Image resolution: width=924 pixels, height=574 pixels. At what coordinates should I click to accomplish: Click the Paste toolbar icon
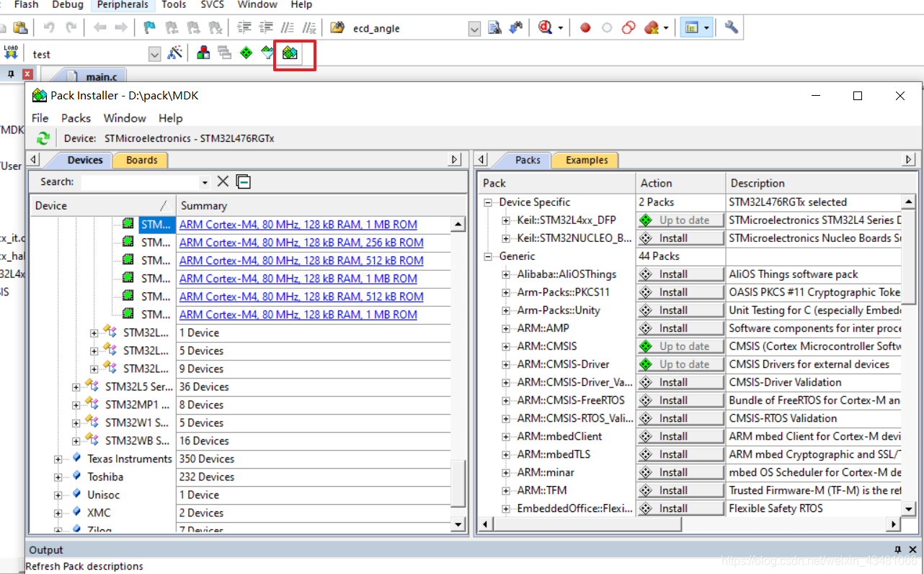click(21, 28)
